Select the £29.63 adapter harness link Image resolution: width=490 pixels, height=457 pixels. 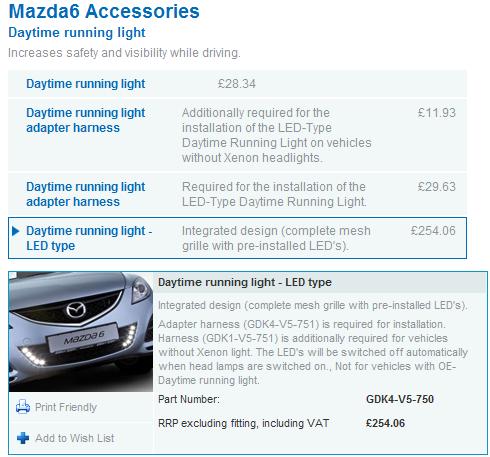(x=86, y=194)
